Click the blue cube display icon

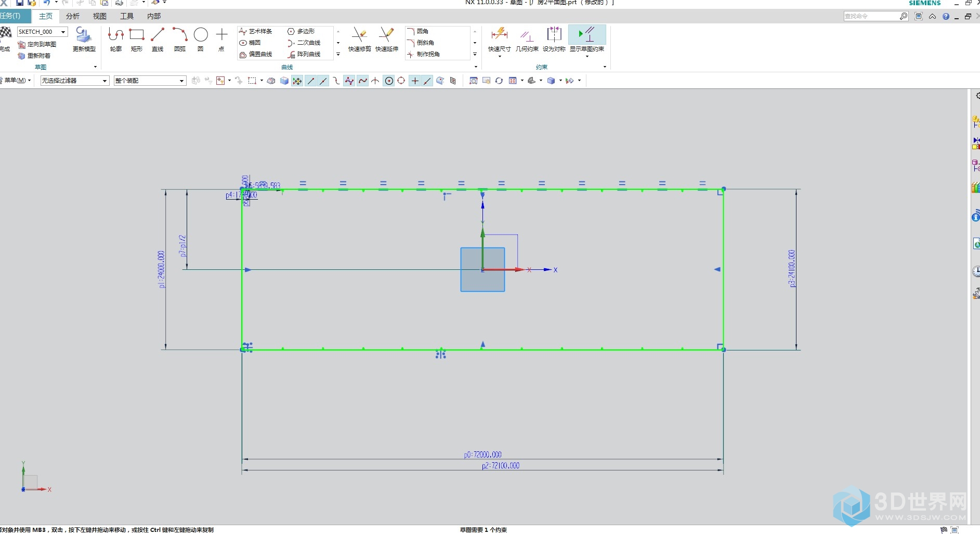[x=551, y=81]
